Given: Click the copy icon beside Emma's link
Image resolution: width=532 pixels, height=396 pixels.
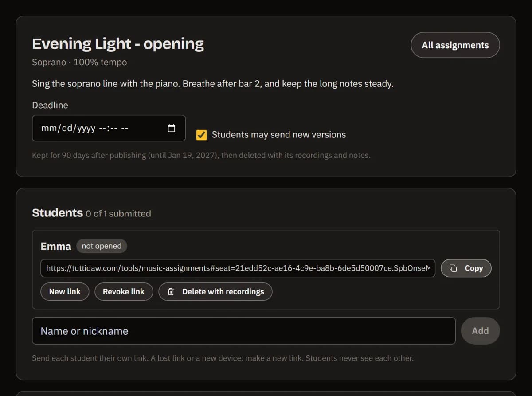Looking at the screenshot, I should 453,268.
